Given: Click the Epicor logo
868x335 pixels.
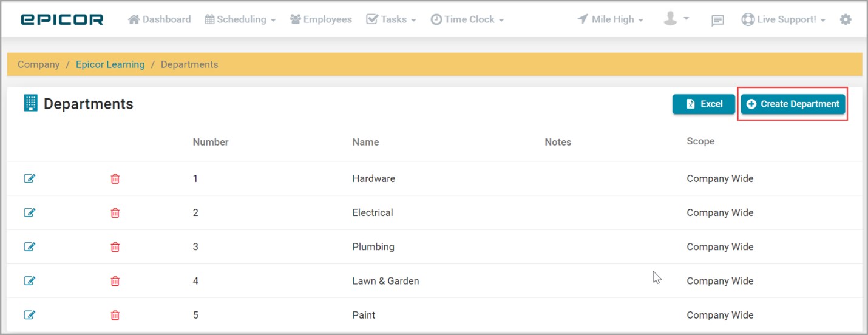Looking at the screenshot, I should (x=62, y=19).
